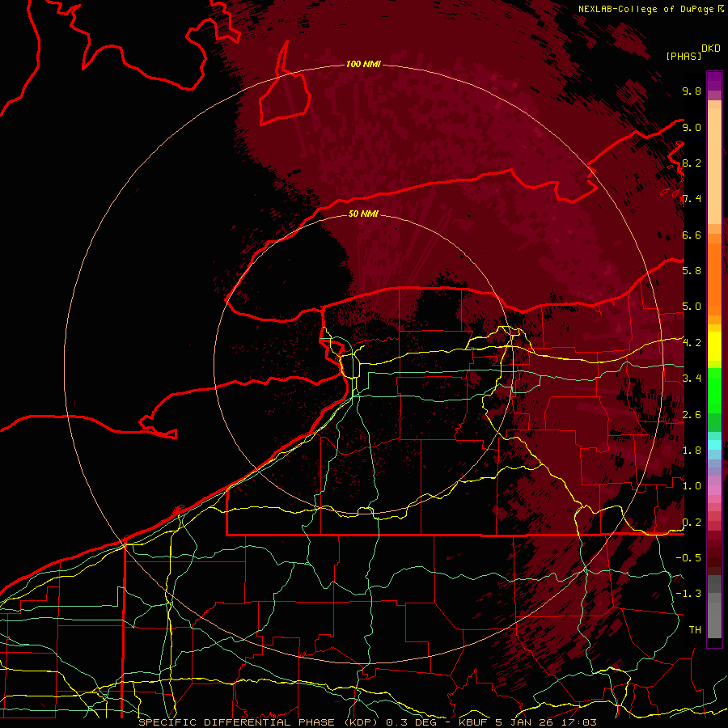This screenshot has height=728, width=728.
Task: Click the 4.2 scale value
Action: [x=692, y=343]
